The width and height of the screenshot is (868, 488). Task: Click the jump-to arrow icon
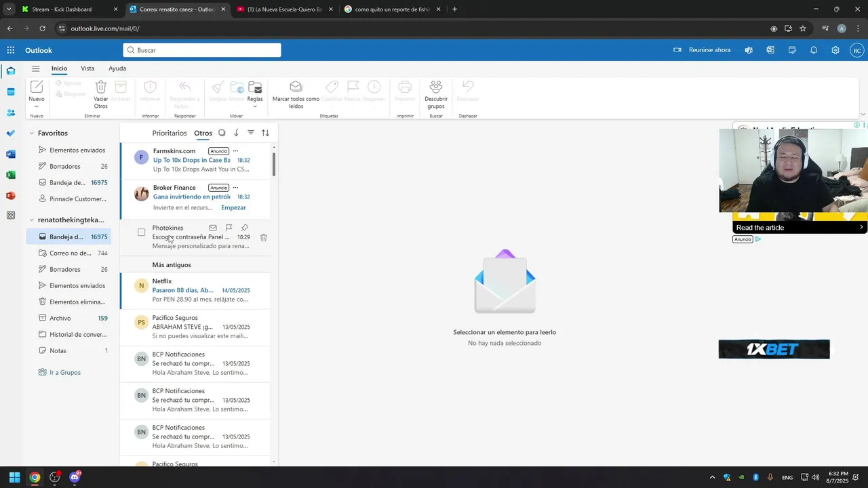(236, 133)
